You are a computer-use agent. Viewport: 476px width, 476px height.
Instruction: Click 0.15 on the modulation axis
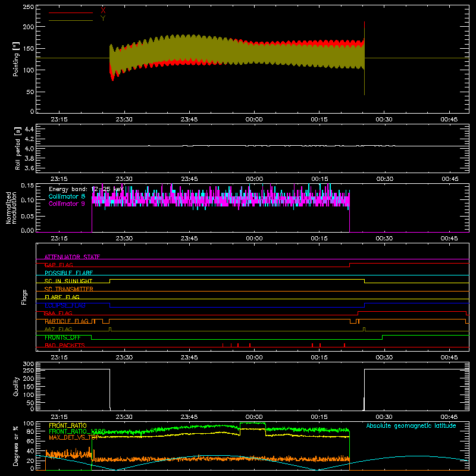[x=27, y=186]
